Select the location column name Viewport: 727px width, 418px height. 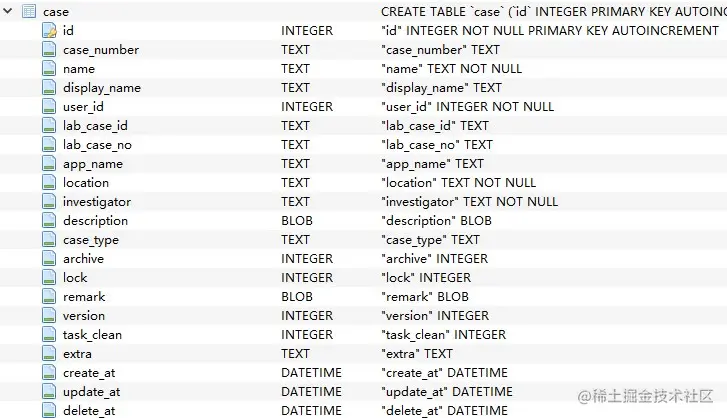coord(86,183)
